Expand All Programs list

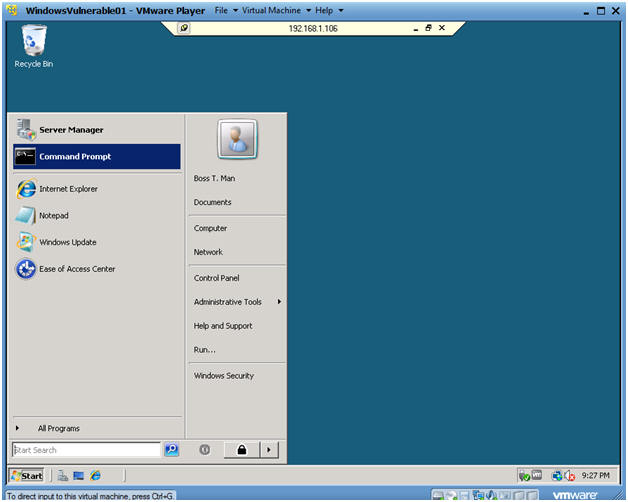(x=97, y=428)
